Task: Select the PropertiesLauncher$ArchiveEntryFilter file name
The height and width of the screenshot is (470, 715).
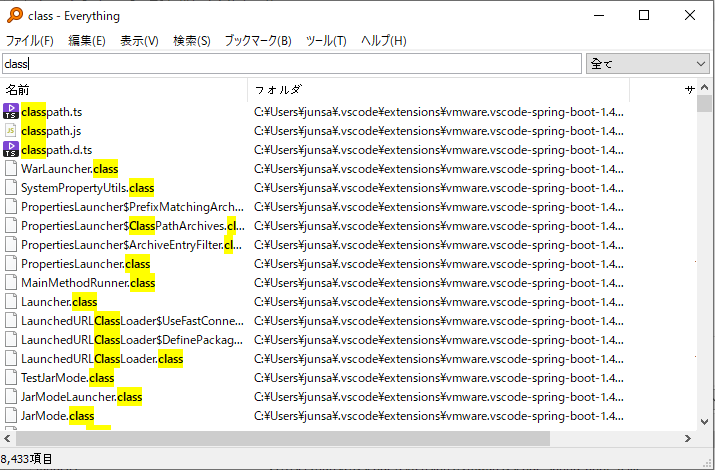Action: 131,245
